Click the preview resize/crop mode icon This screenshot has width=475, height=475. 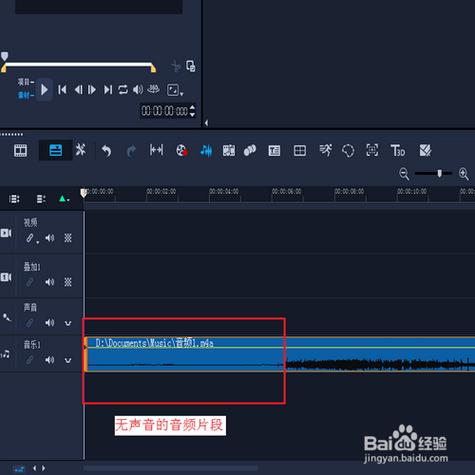point(173,90)
